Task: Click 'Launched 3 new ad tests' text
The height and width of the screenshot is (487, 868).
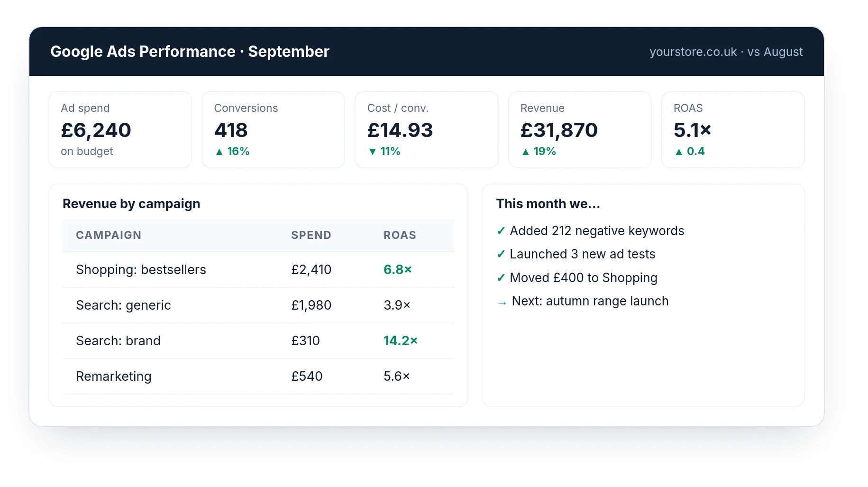Action: 582,254
